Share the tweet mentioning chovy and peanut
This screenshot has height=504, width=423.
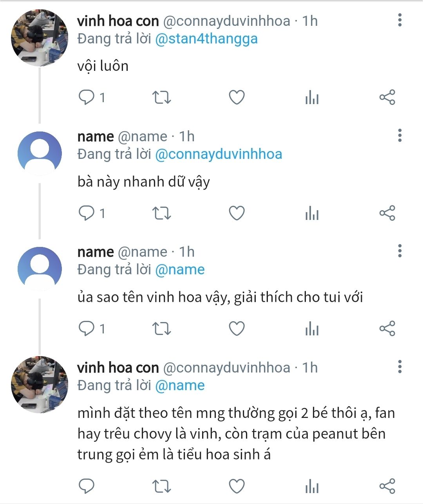click(387, 486)
